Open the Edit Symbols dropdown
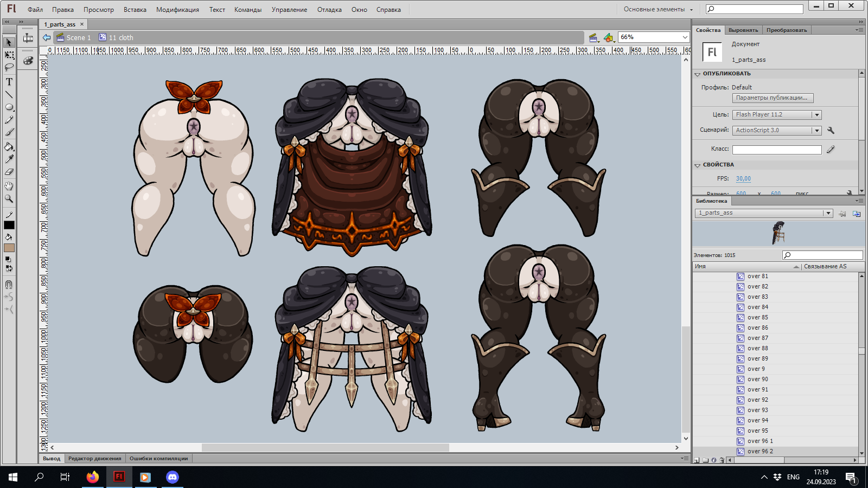 coord(609,37)
